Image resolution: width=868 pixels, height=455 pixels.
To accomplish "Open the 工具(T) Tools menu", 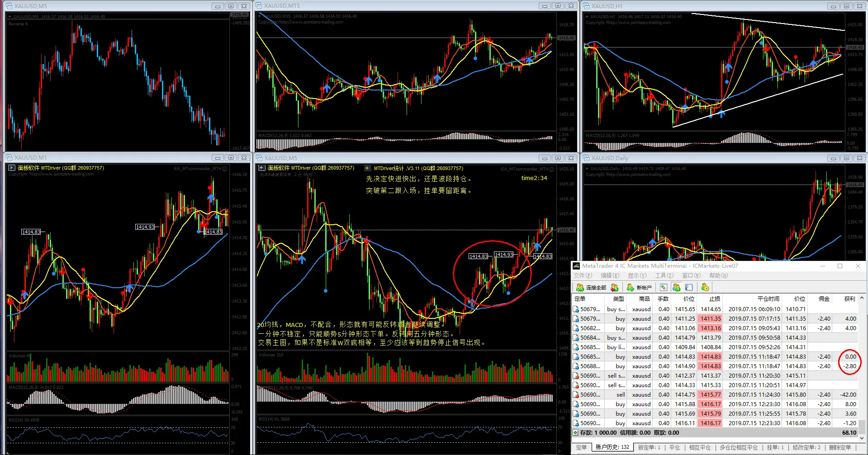I will 664,275.
